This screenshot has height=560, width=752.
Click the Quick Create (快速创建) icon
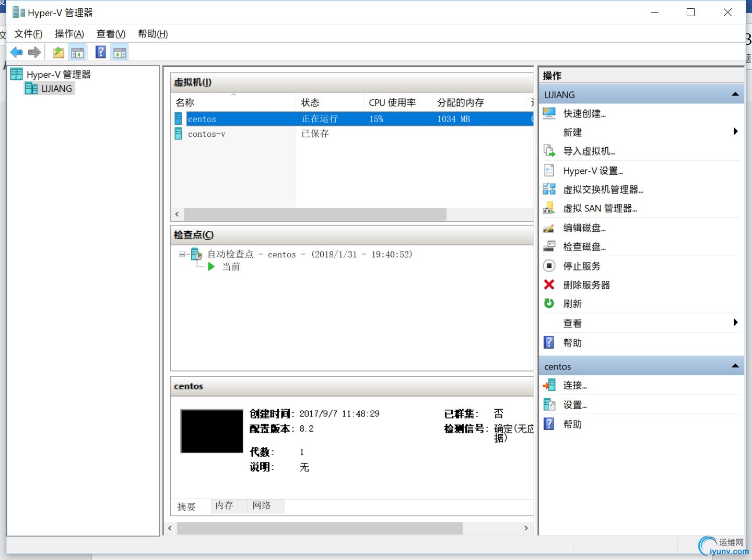549,113
